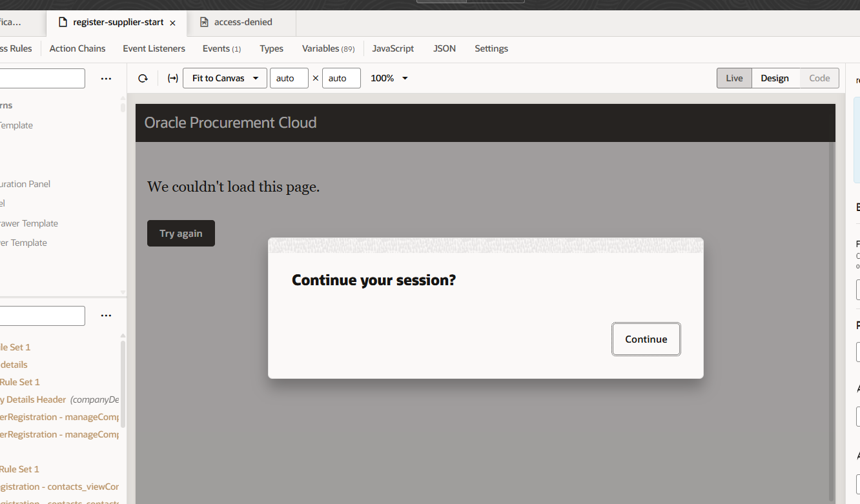Open the Action Chains section
The image size is (860, 504).
[x=77, y=48]
